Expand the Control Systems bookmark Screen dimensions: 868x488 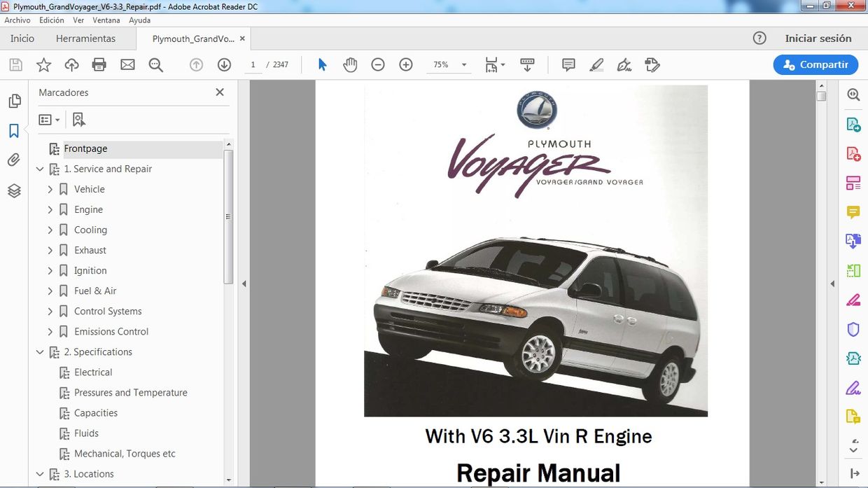click(x=50, y=311)
